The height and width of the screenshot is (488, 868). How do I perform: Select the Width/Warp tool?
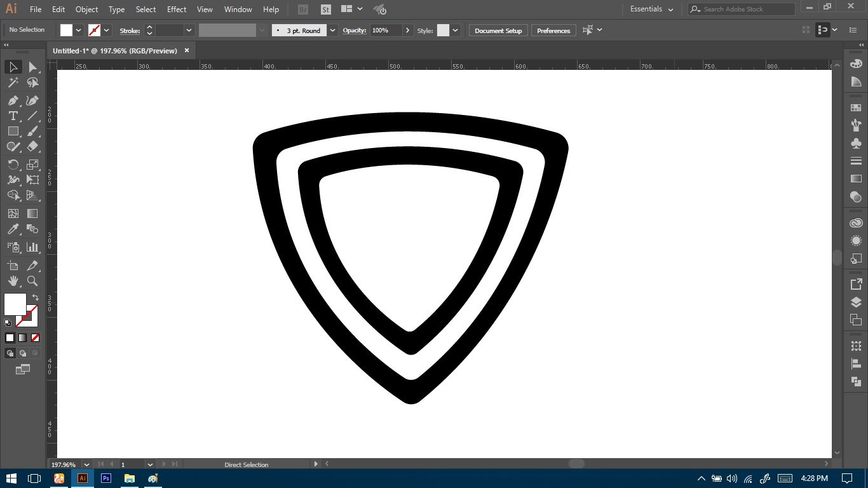(13, 180)
